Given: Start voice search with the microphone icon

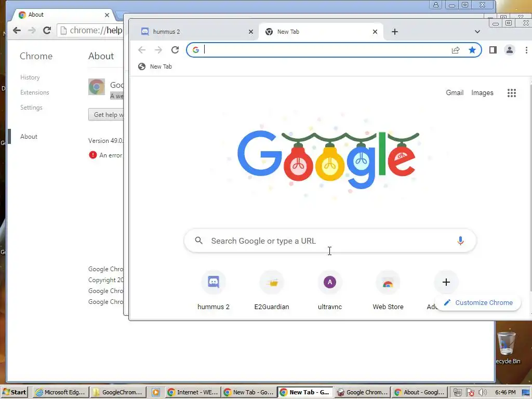Looking at the screenshot, I should [460, 241].
